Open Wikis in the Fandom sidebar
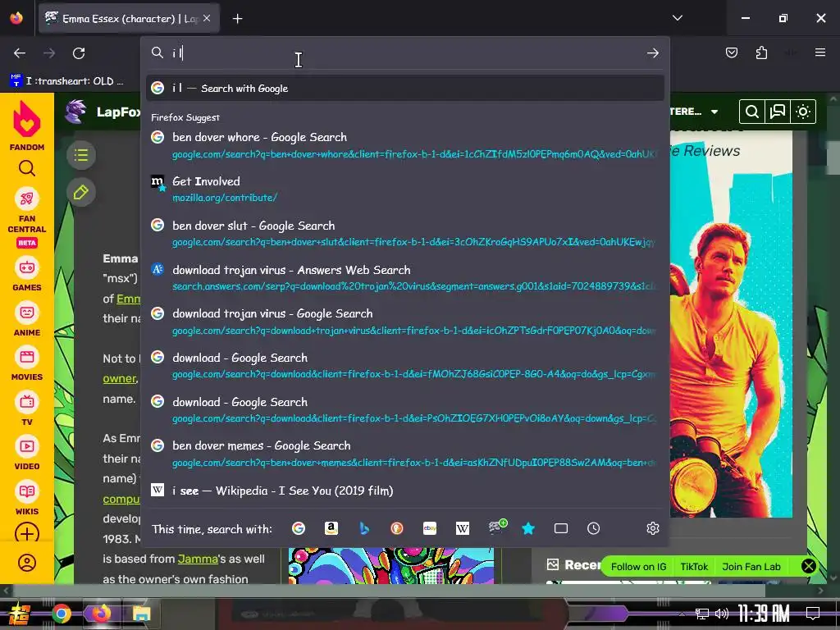Viewport: 840px width, 630px height. click(27, 499)
